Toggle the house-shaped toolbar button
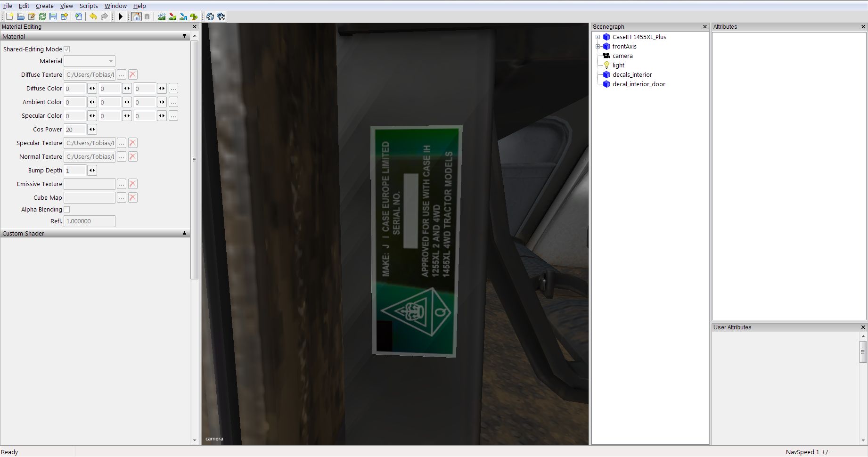Viewport: 868px width, 457px height. coord(136,16)
